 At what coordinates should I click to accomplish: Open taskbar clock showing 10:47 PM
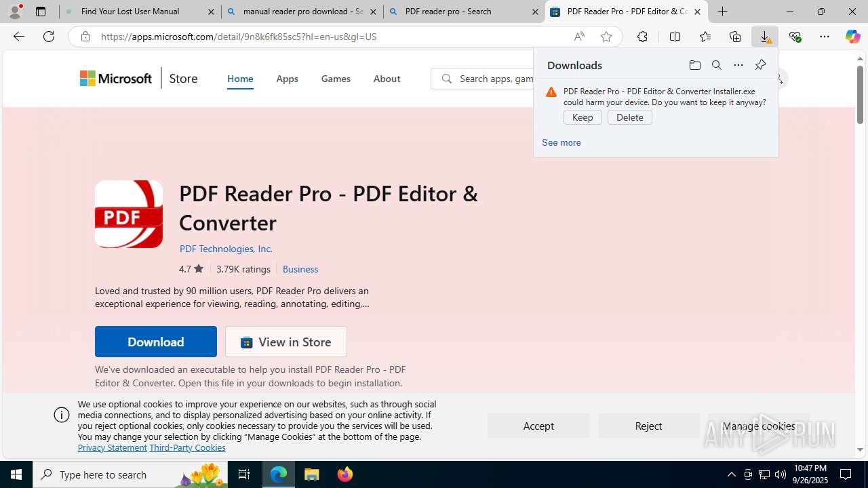(810, 474)
